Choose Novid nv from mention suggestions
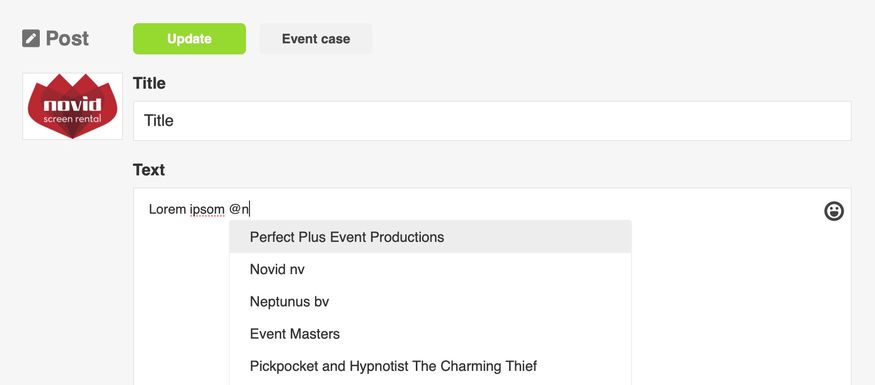The image size is (875, 385). pos(430,270)
